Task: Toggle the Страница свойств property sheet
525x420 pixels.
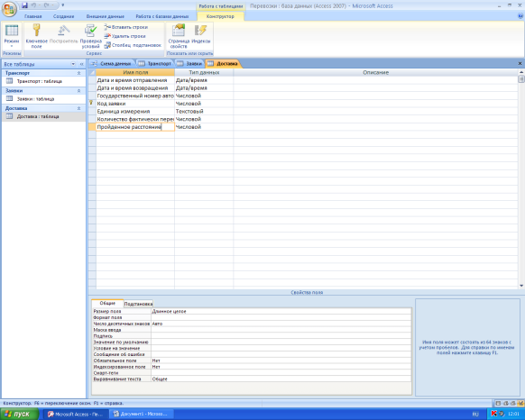Action: pyautogui.click(x=179, y=36)
